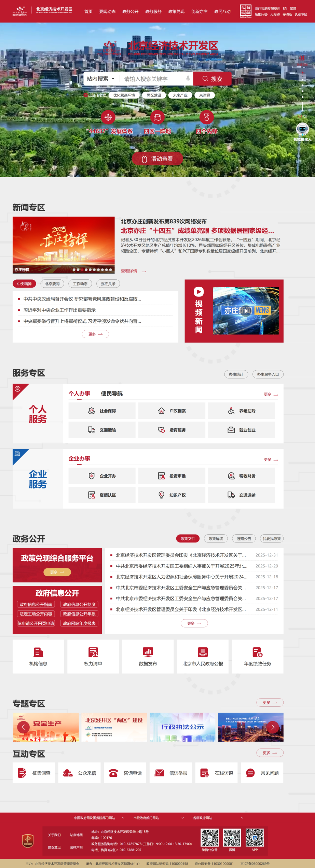This screenshot has height=868, width=315.
Task: Open 权力清单 card
Action: click(93, 657)
